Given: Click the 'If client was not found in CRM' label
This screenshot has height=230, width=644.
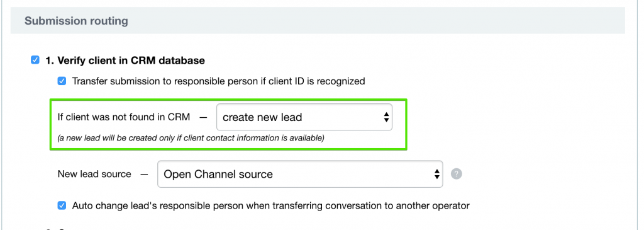Looking at the screenshot, I should [124, 117].
